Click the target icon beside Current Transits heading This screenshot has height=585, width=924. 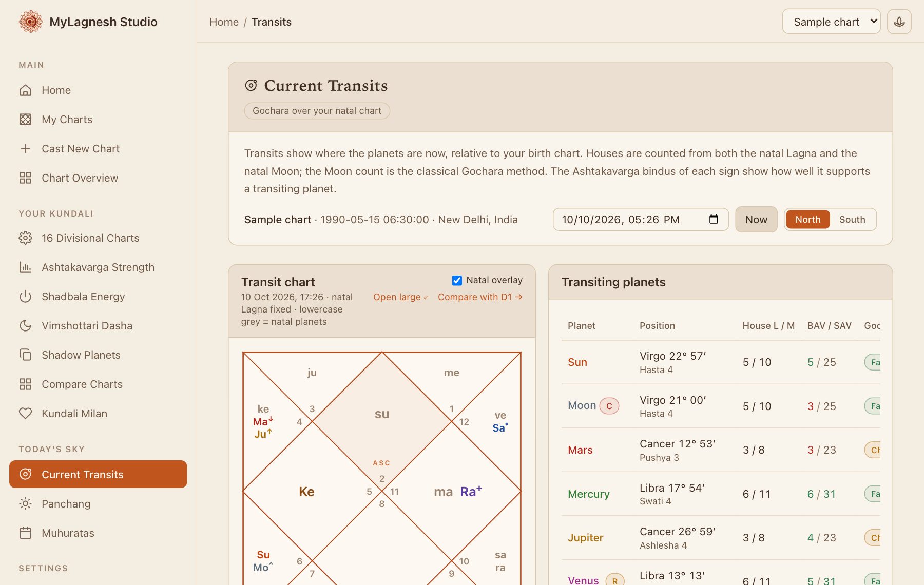[x=251, y=85]
